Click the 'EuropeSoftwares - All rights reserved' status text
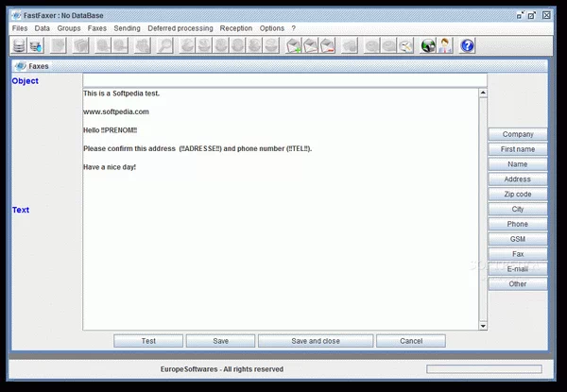The width and height of the screenshot is (567, 392). click(x=222, y=369)
